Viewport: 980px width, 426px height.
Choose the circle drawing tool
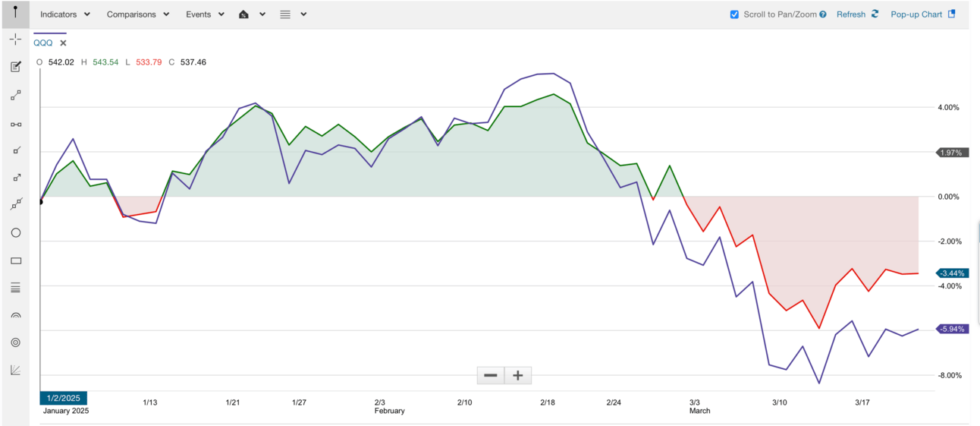coord(15,233)
